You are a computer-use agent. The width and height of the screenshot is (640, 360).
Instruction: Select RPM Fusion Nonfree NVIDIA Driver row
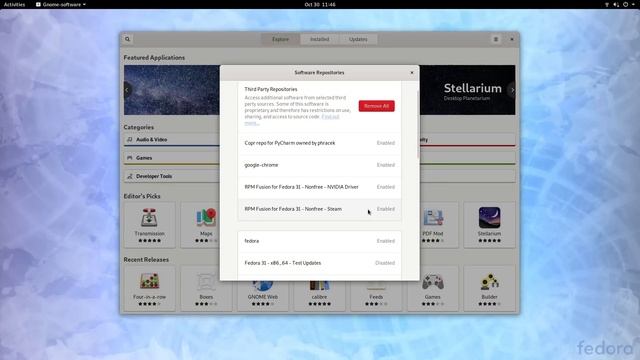[320, 187]
